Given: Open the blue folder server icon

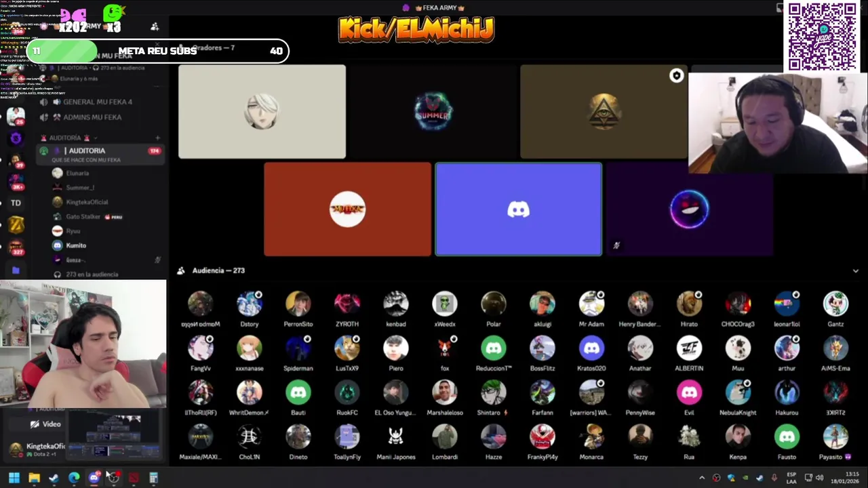Looking at the screenshot, I should point(16,270).
